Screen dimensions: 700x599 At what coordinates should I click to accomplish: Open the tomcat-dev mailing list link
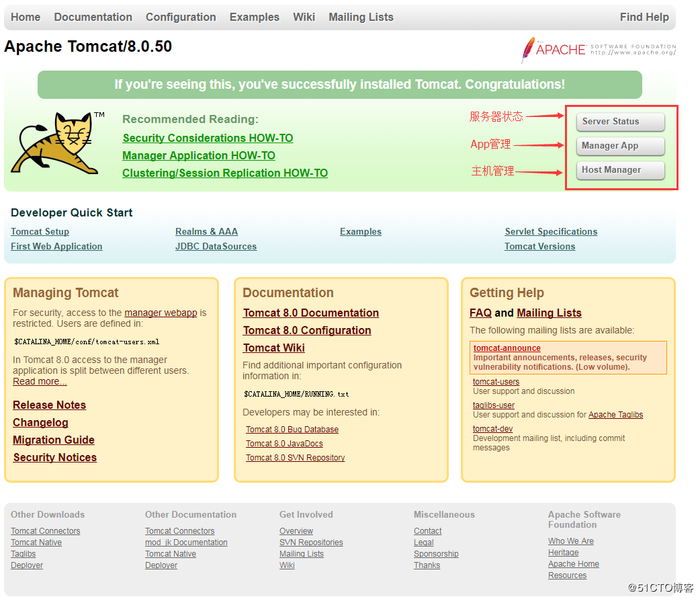coord(493,429)
